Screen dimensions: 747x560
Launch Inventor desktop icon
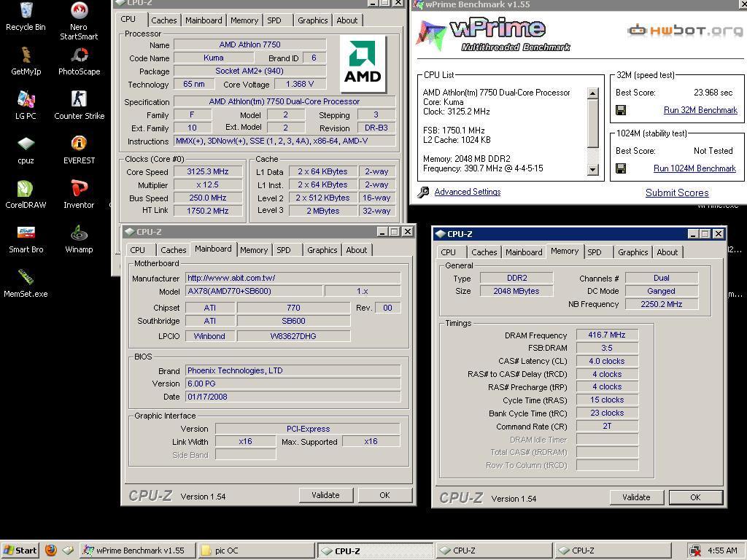click(x=79, y=194)
